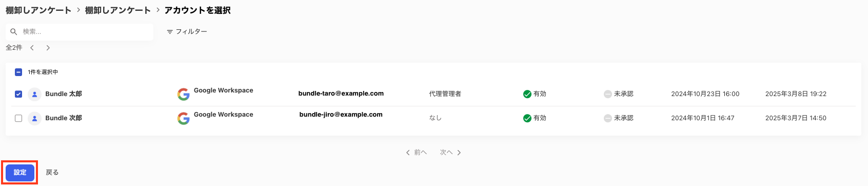Check the Bundle 次郎 row checkbox
This screenshot has width=868, height=186.
point(18,118)
